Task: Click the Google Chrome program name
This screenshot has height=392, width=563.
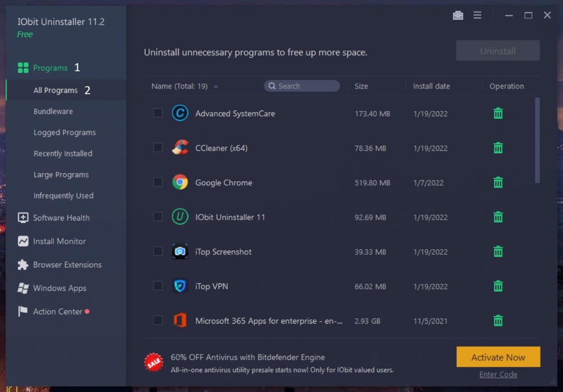Action: pyautogui.click(x=223, y=183)
